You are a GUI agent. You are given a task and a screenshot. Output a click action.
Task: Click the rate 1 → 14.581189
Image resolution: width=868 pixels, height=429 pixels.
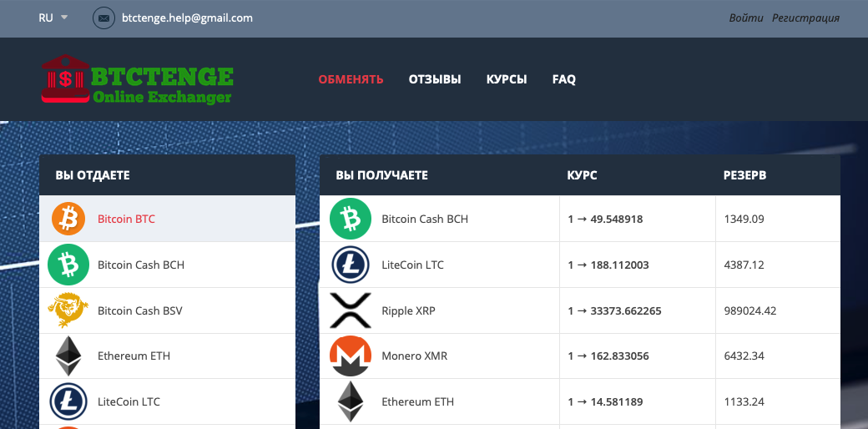click(x=605, y=402)
